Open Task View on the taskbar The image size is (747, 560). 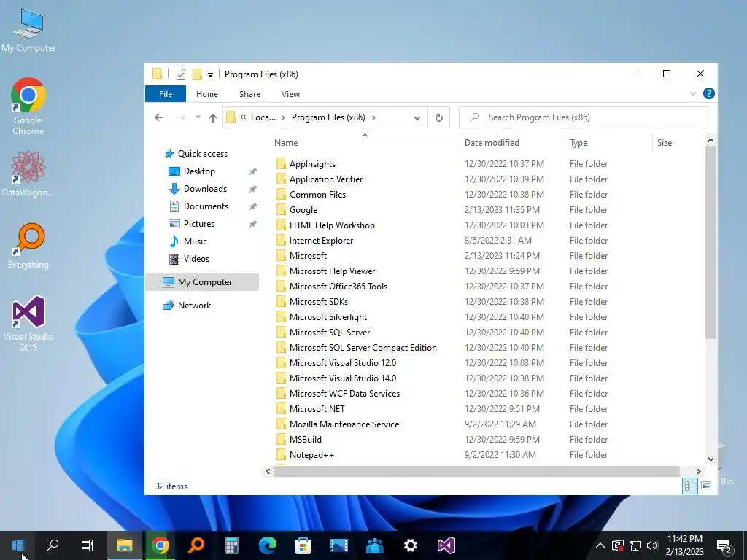(88, 545)
